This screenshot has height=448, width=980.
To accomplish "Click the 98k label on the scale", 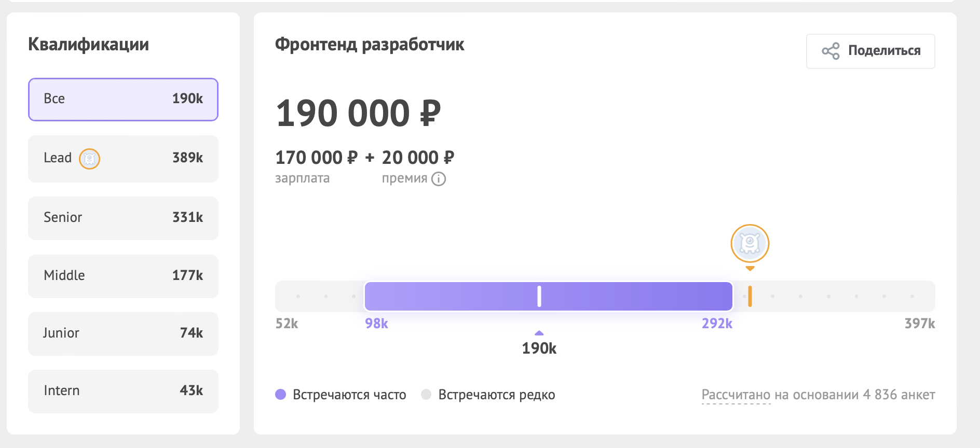I will click(x=375, y=324).
